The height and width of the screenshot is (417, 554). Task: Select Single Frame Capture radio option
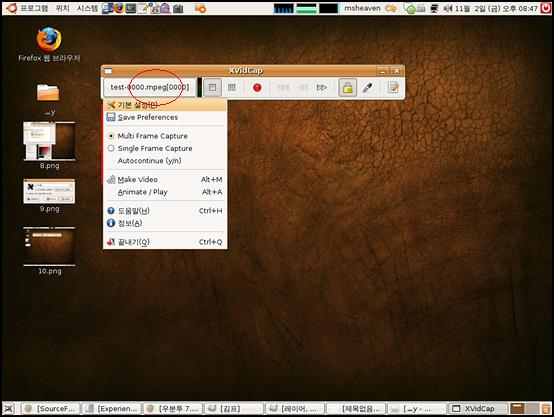click(x=165, y=148)
